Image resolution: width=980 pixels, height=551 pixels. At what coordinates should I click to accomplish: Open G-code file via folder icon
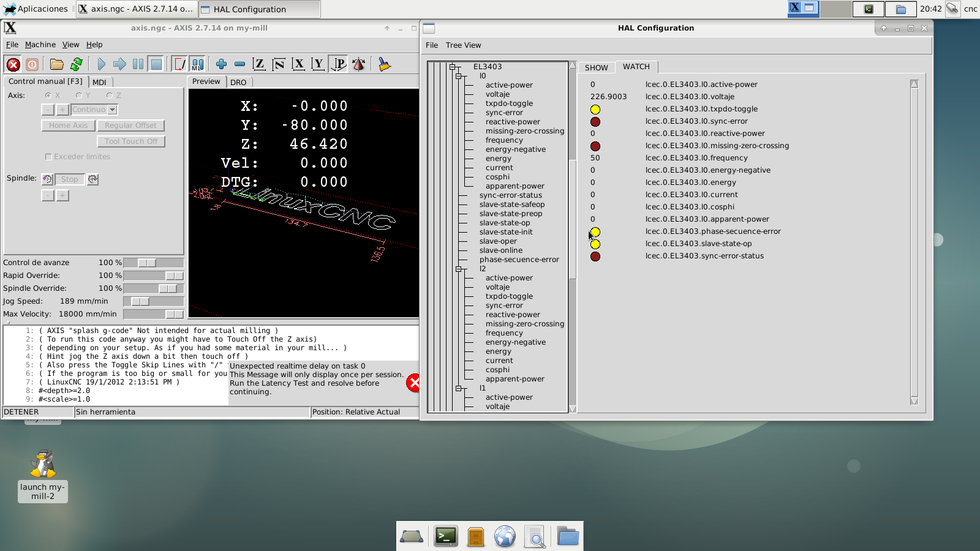[57, 64]
